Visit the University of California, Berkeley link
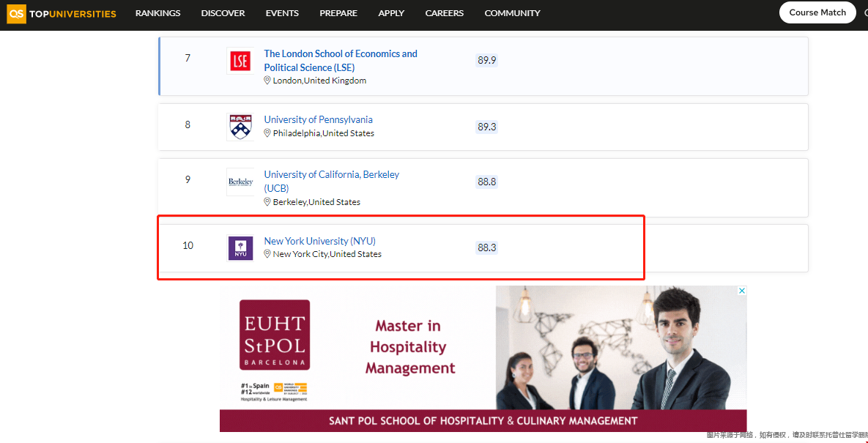This screenshot has width=868, height=443. pyautogui.click(x=331, y=174)
